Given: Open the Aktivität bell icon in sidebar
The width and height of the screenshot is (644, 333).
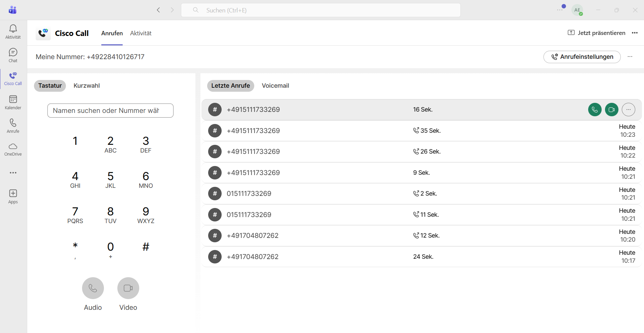Looking at the screenshot, I should coord(13,32).
